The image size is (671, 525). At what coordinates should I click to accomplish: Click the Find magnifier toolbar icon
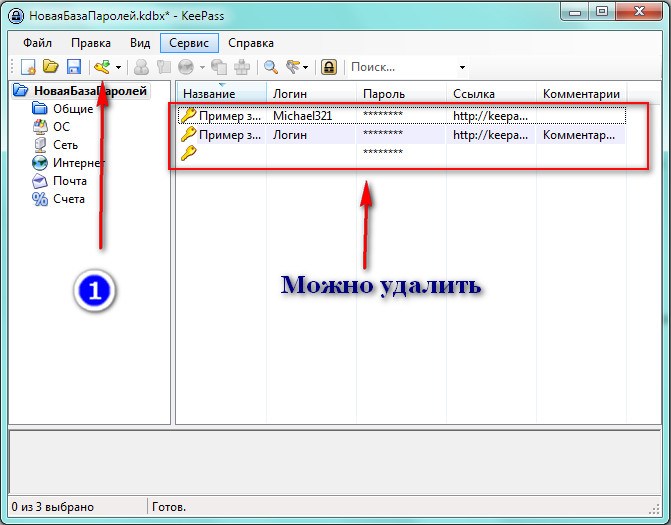tap(270, 67)
